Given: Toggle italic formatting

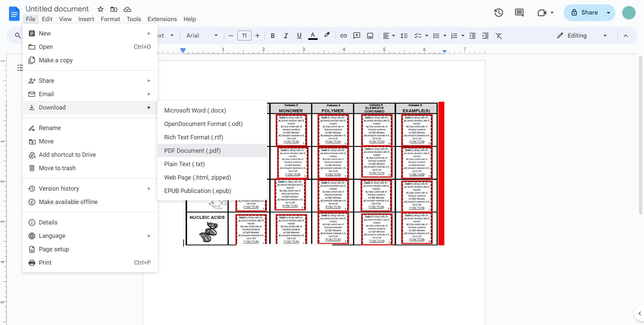Looking at the screenshot, I should (286, 36).
